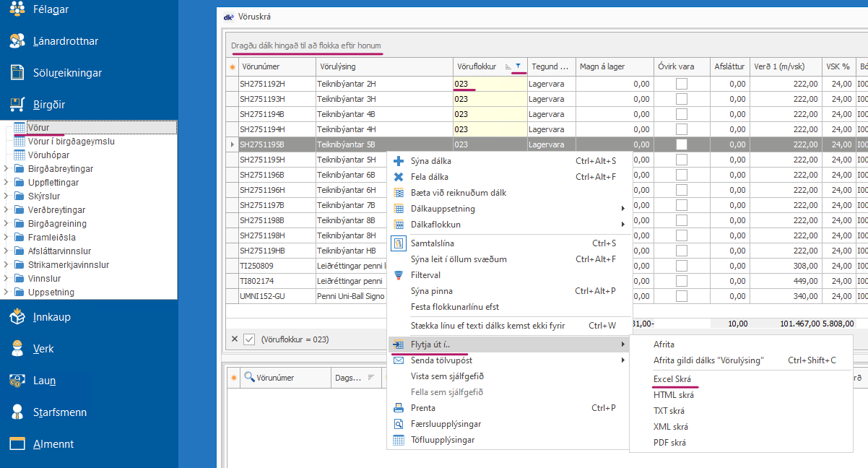The height and width of the screenshot is (468, 868).
Task: Click filter icon on Vöruflokkur column
Action: point(518,66)
